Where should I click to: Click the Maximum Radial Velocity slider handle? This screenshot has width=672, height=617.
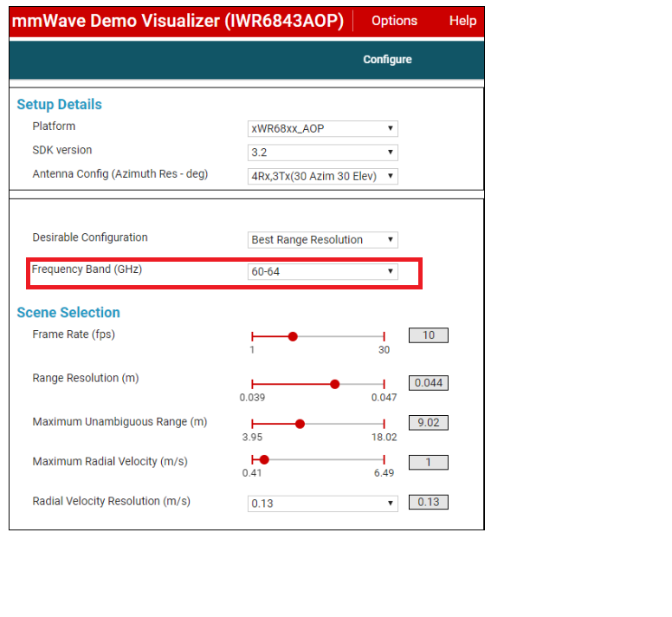[264, 459]
